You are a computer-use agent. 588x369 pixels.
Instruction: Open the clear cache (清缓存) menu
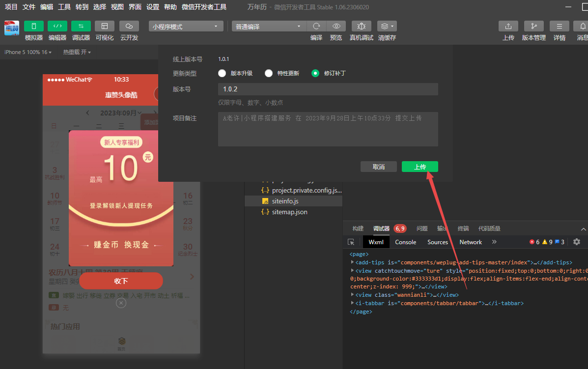pyautogui.click(x=387, y=26)
